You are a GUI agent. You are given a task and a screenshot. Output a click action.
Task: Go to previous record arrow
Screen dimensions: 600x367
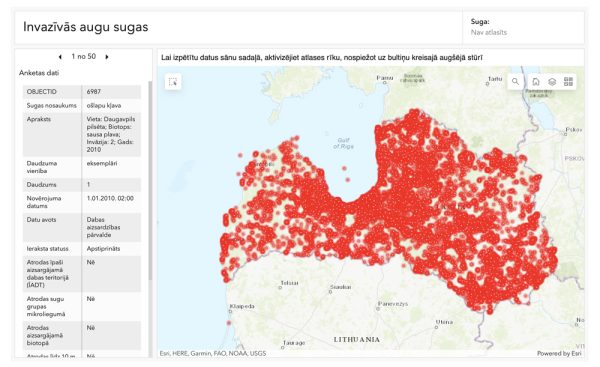point(60,57)
